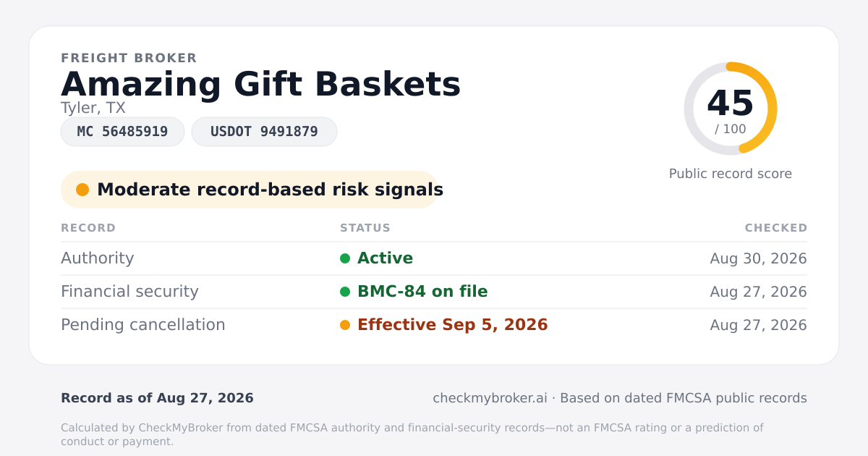Click the circular score gauge showing 45

tap(731, 109)
